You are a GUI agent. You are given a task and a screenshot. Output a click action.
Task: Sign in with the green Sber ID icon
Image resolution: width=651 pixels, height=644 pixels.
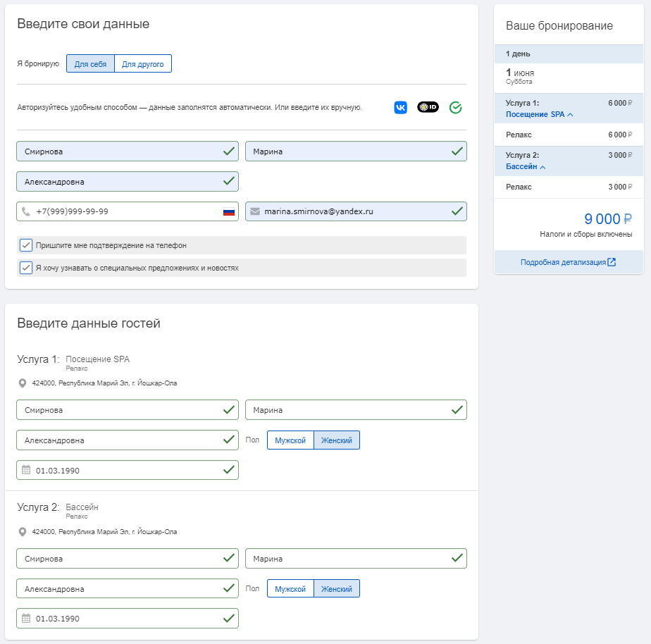pos(455,108)
